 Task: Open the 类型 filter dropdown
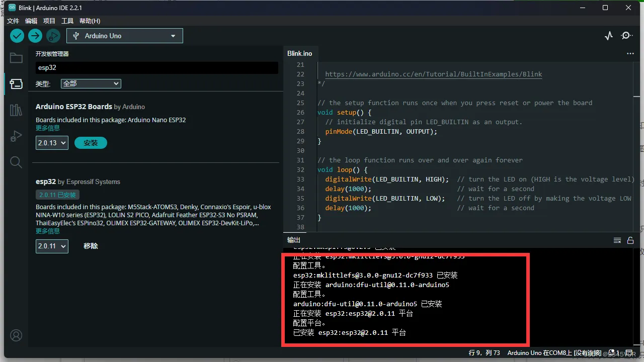[91, 83]
